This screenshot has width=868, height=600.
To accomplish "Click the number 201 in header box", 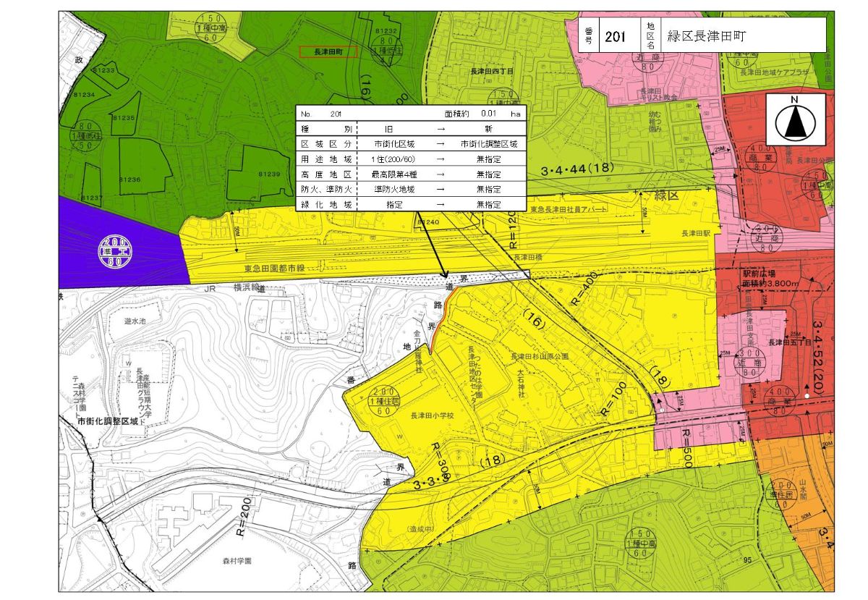I will [615, 35].
